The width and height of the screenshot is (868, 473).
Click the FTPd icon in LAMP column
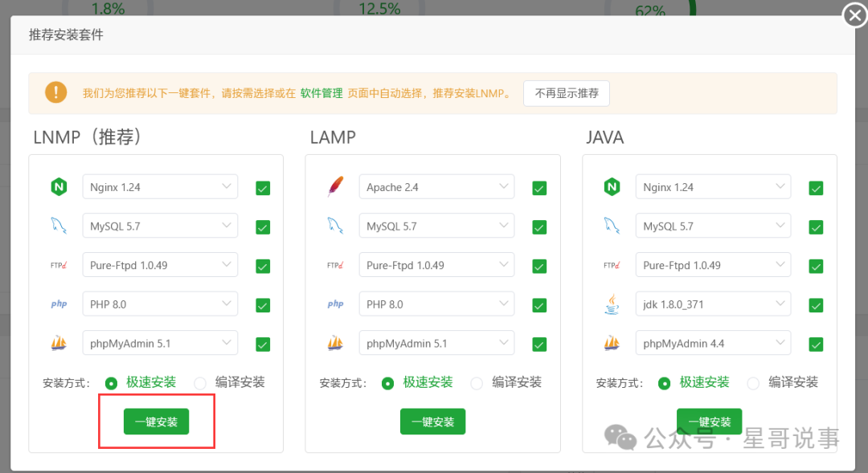[x=335, y=265]
